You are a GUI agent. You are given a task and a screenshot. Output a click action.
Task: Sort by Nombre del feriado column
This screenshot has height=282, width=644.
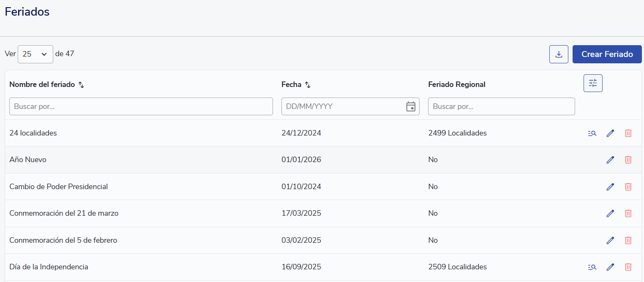[82, 85]
